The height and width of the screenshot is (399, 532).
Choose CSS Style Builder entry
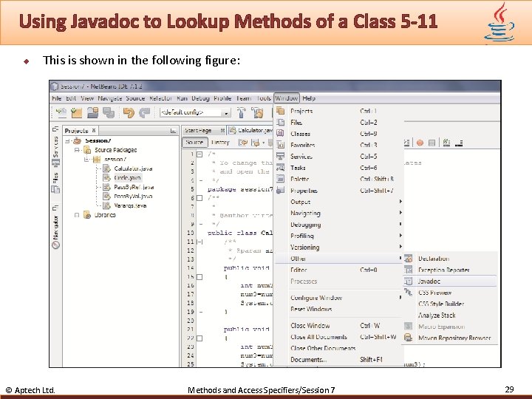(x=450, y=304)
